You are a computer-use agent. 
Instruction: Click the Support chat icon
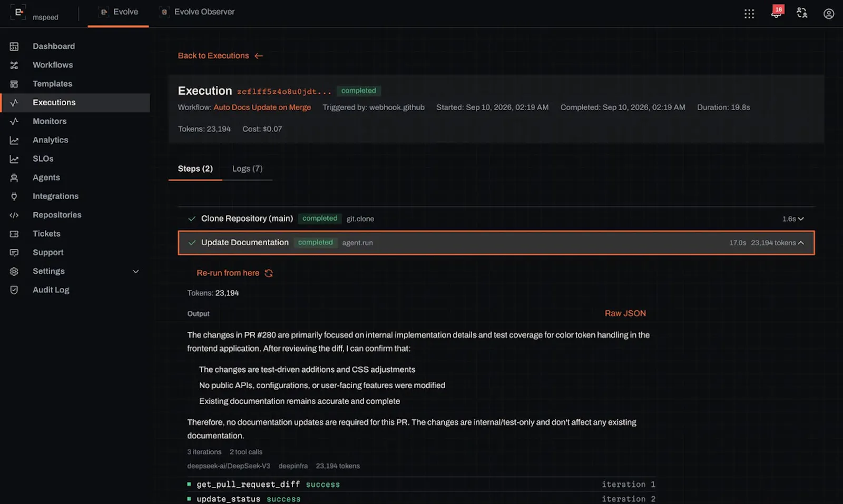click(x=14, y=253)
